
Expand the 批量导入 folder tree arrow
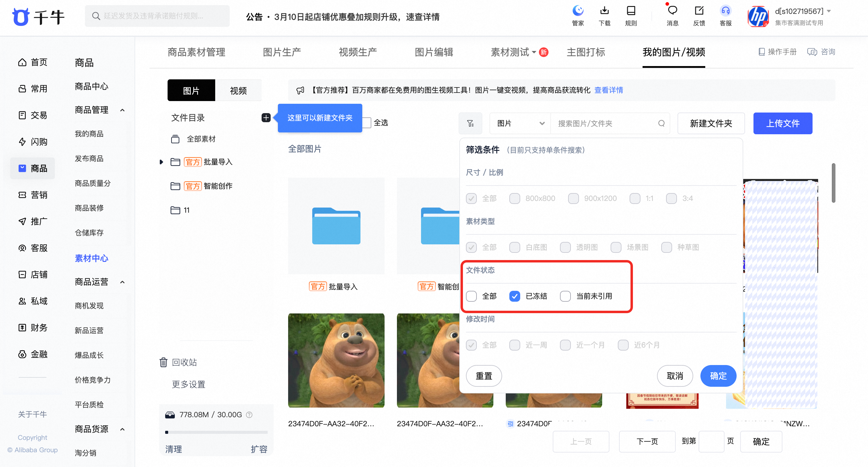162,162
